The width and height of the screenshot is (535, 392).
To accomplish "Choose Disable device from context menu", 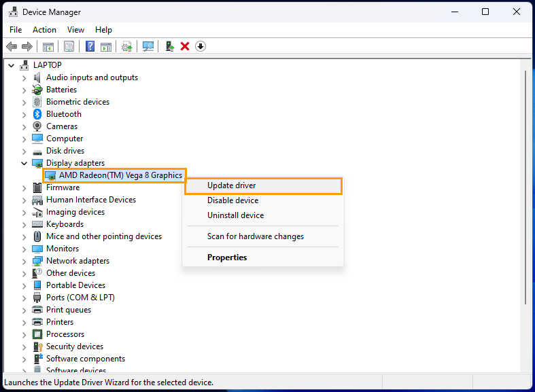I will coord(263,200).
